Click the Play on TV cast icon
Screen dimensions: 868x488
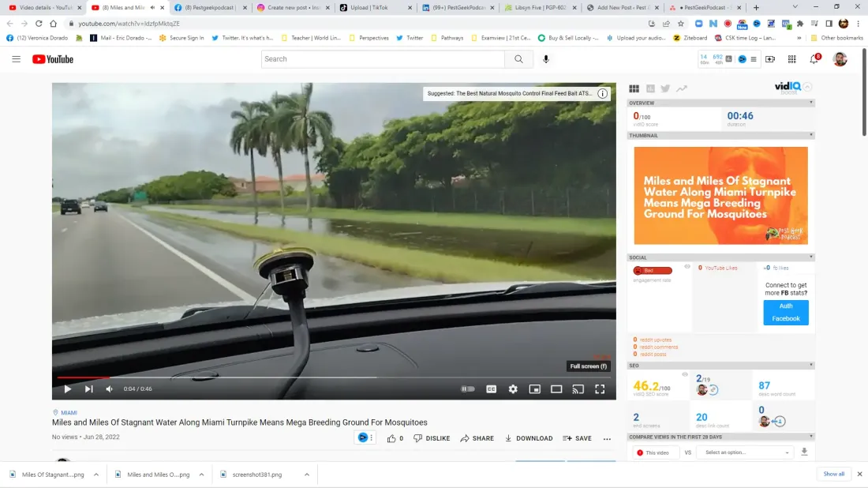point(578,389)
